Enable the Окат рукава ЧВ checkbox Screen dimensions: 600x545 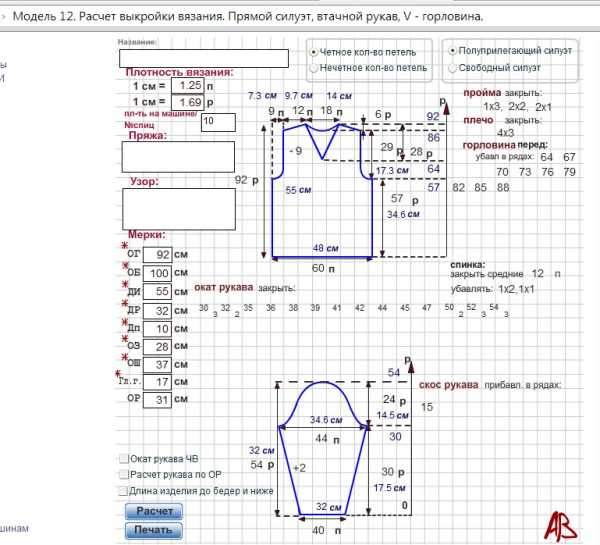[x=123, y=458]
